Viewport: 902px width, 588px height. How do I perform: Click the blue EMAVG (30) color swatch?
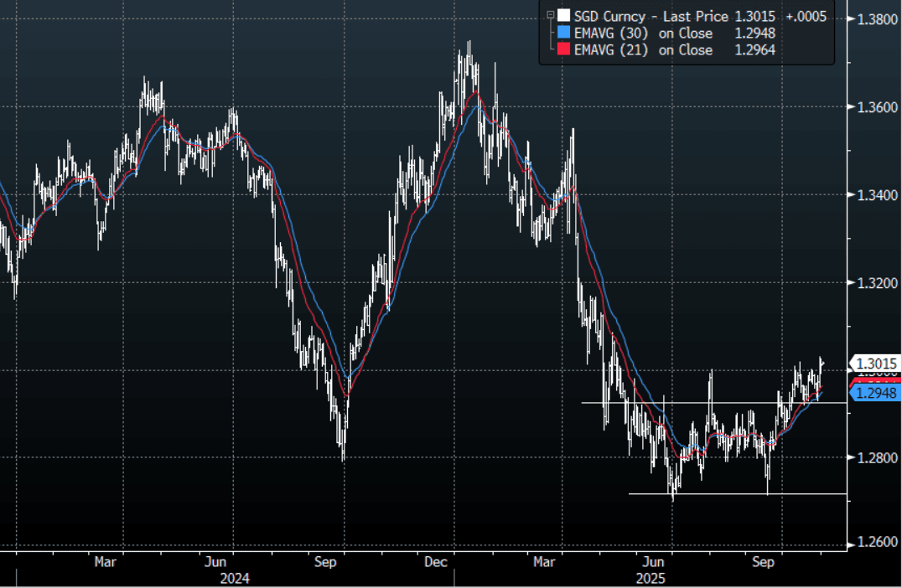pos(564,33)
